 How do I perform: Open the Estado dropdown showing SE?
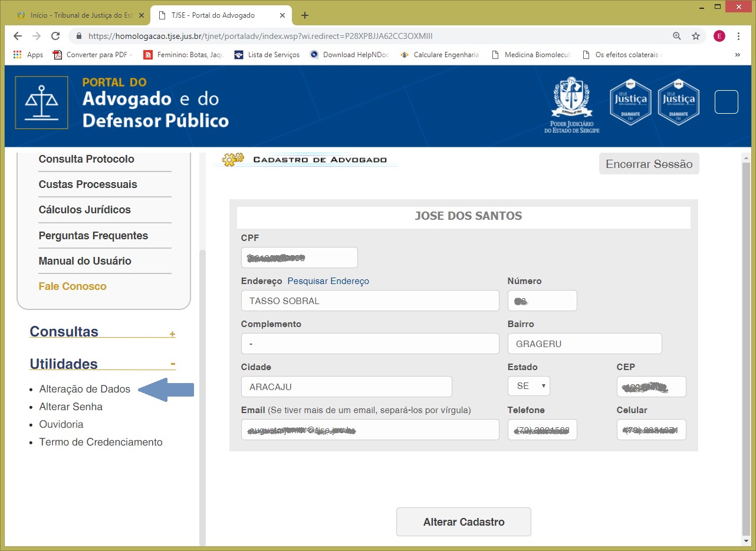[x=528, y=387]
